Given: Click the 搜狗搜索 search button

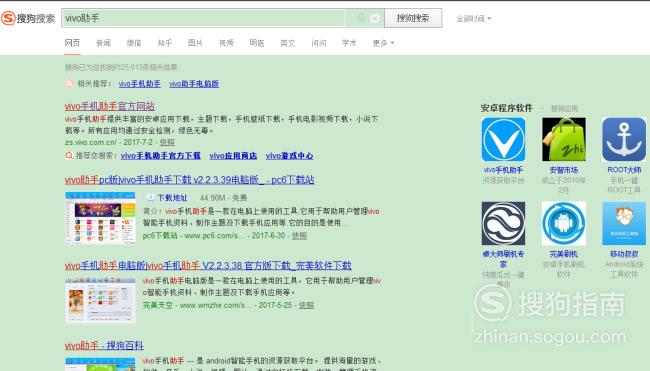Looking at the screenshot, I should tap(413, 18).
